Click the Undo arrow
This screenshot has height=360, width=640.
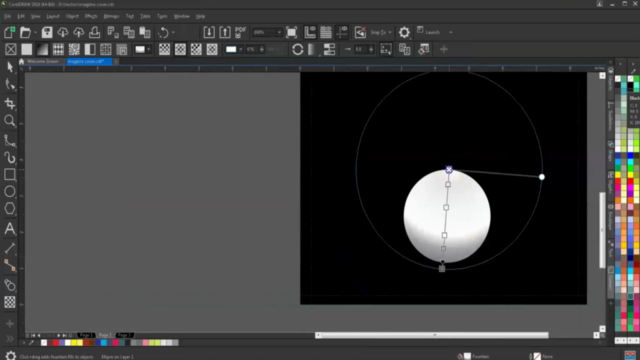pyautogui.click(x=163, y=32)
